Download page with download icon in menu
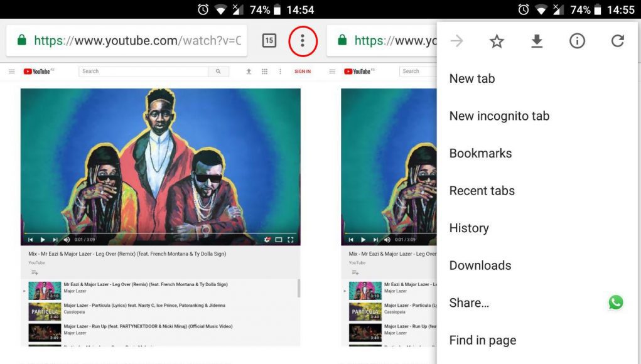Image resolution: width=641 pixels, height=364 pixels. click(537, 41)
